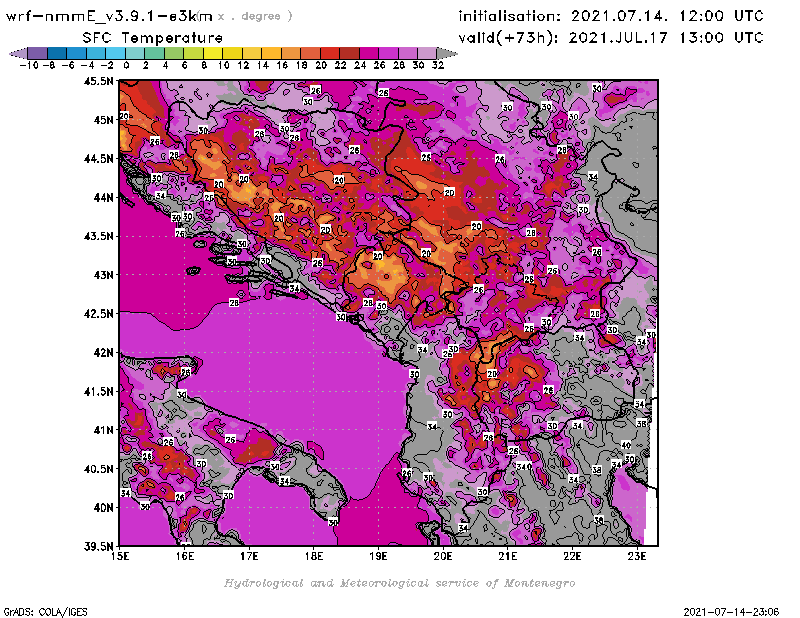800x618 pixels.
Task: Click the '18E' longitude label
Action: 314,556
